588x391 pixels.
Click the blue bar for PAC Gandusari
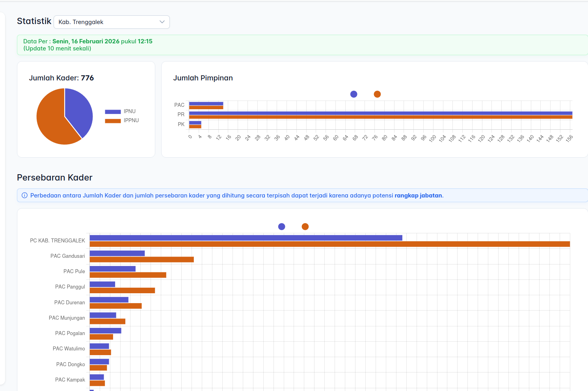coord(117,253)
